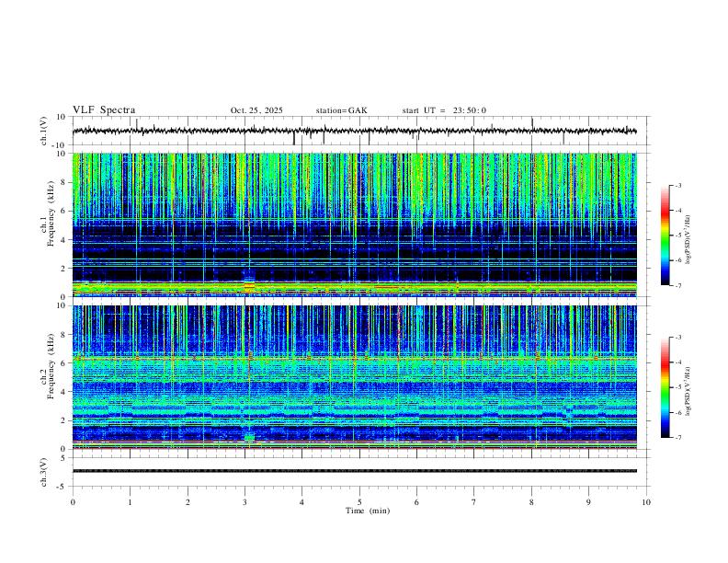Click the "1" tick on Time axis
This screenshot has height=563, width=728.
pyautogui.click(x=131, y=502)
